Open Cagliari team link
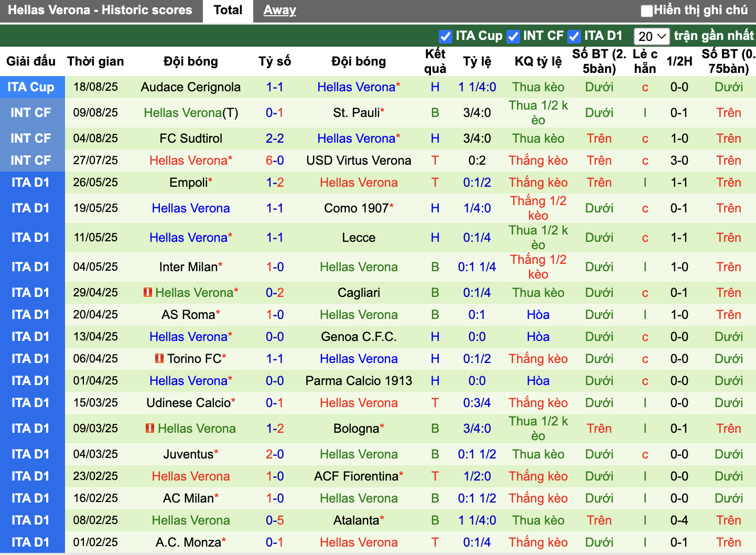The height and width of the screenshot is (555, 756). tap(359, 293)
